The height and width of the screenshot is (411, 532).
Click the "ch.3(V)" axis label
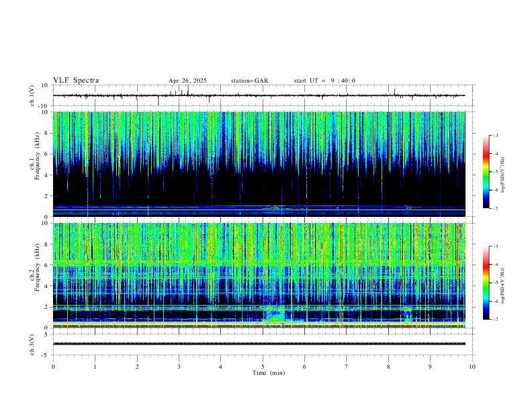pyautogui.click(x=32, y=345)
